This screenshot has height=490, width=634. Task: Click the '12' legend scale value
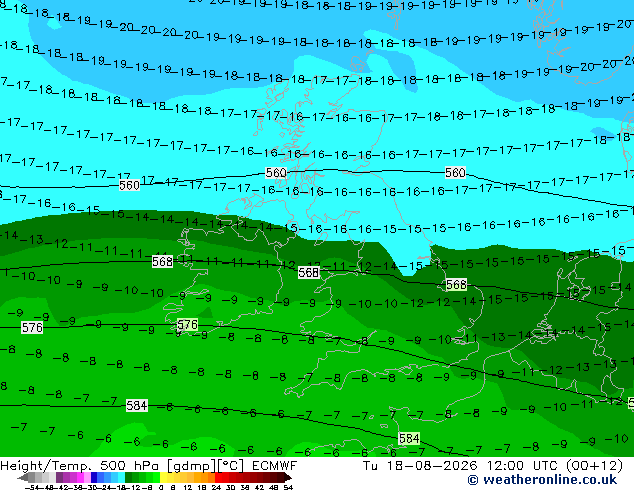[188, 488]
